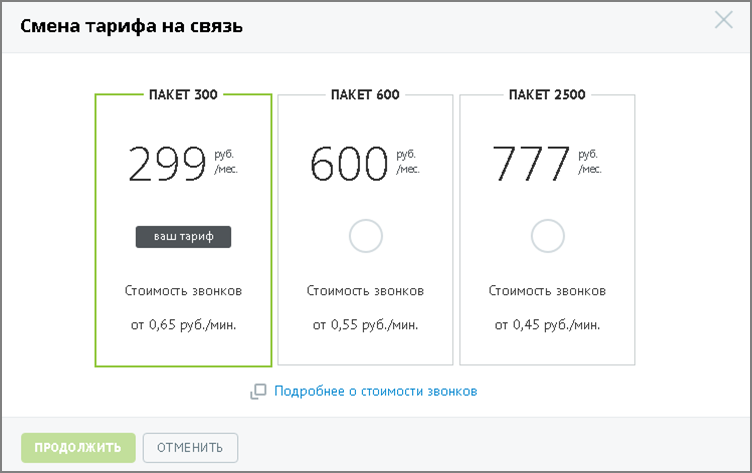Select the Пакет 600 radio button
Screen dimensions: 752x473
[x=365, y=236]
